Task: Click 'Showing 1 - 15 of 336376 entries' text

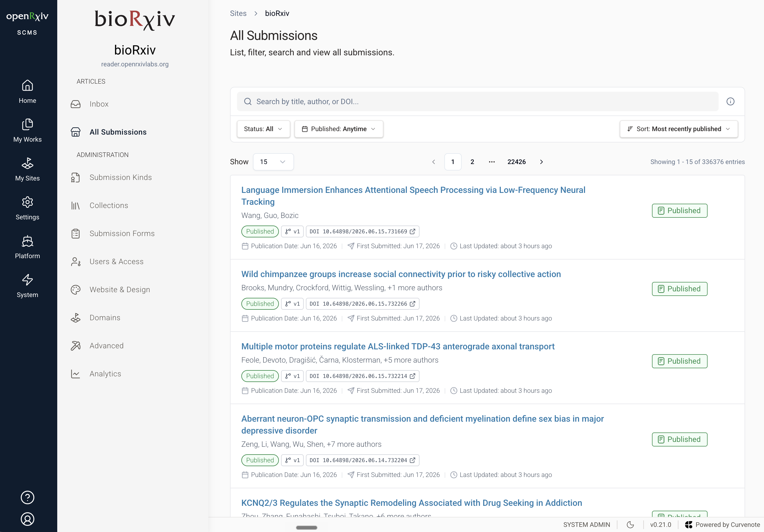Action: [697, 162]
